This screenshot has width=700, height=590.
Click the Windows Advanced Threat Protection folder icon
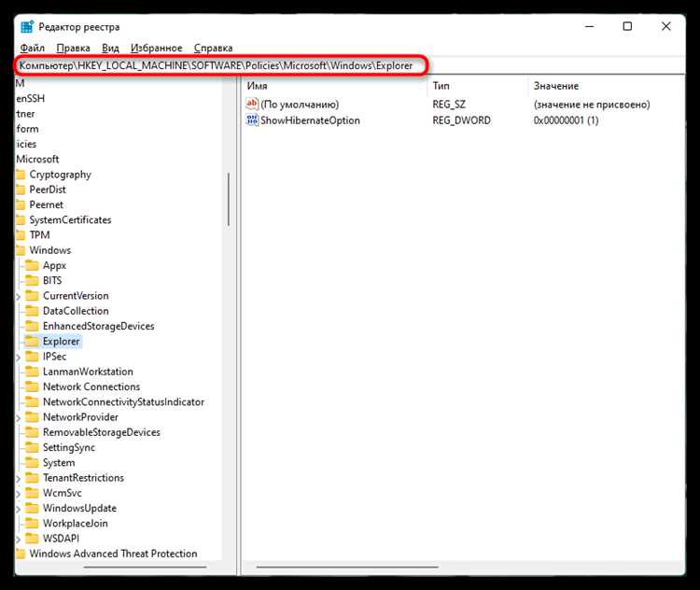click(21, 555)
